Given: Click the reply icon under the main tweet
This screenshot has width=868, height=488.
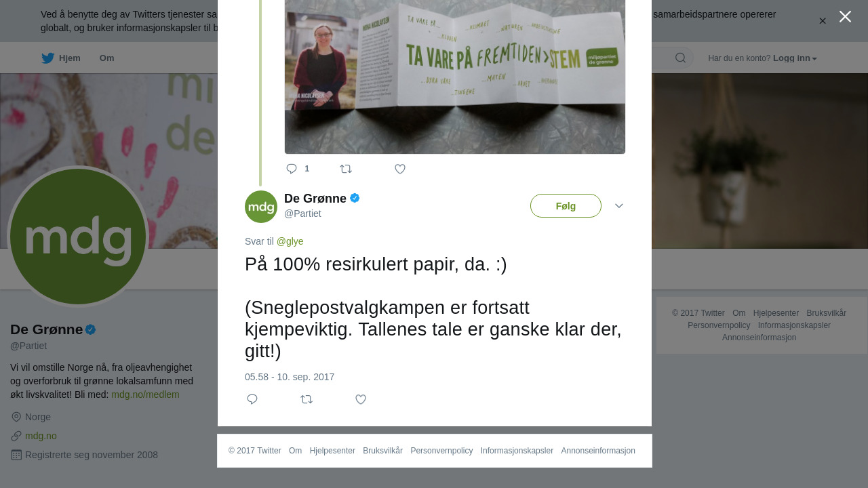Looking at the screenshot, I should (x=252, y=399).
